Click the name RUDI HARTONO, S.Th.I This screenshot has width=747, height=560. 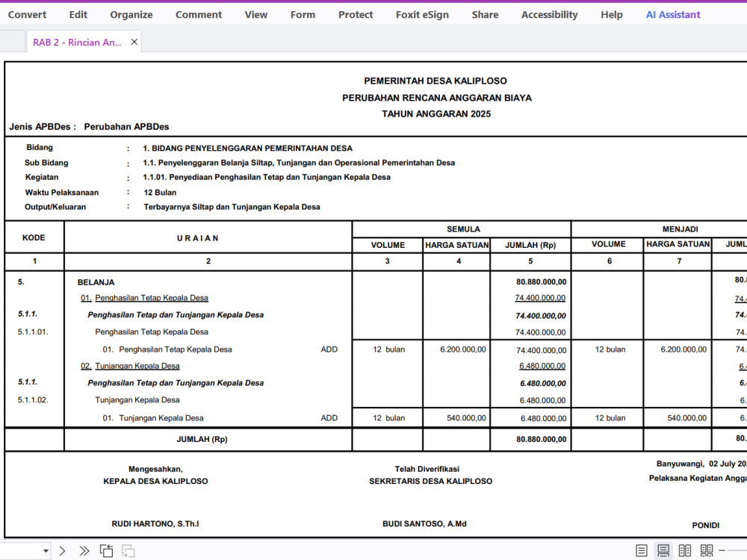tap(155, 524)
